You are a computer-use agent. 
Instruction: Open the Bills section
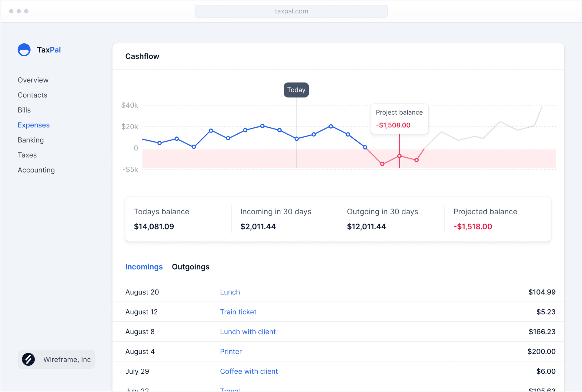click(24, 110)
